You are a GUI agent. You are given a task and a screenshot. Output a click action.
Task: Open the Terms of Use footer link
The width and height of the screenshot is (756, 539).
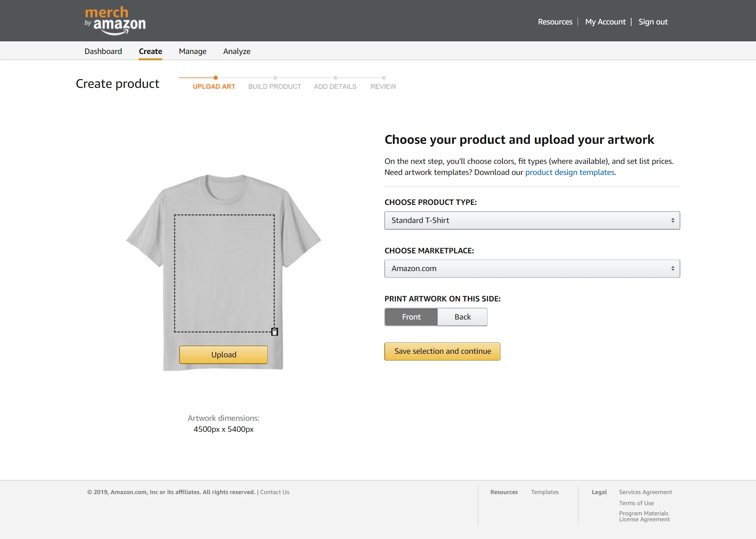[636, 503]
